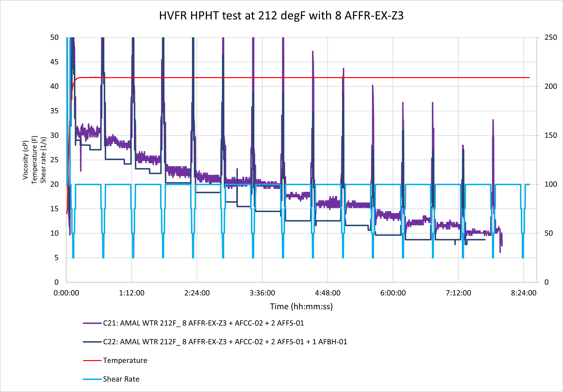This screenshot has height=392, width=563.
Task: Click the 4:48:00 time axis label
Action: (328, 293)
